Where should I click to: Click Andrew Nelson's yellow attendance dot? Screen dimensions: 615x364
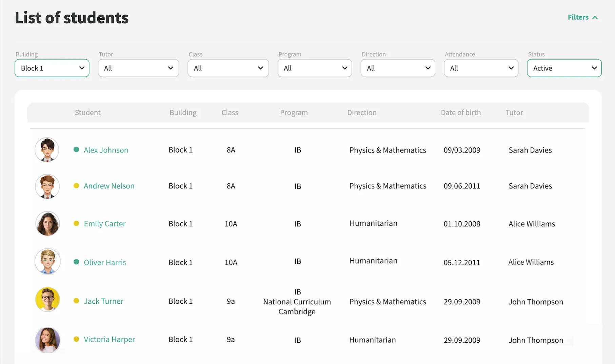76,186
